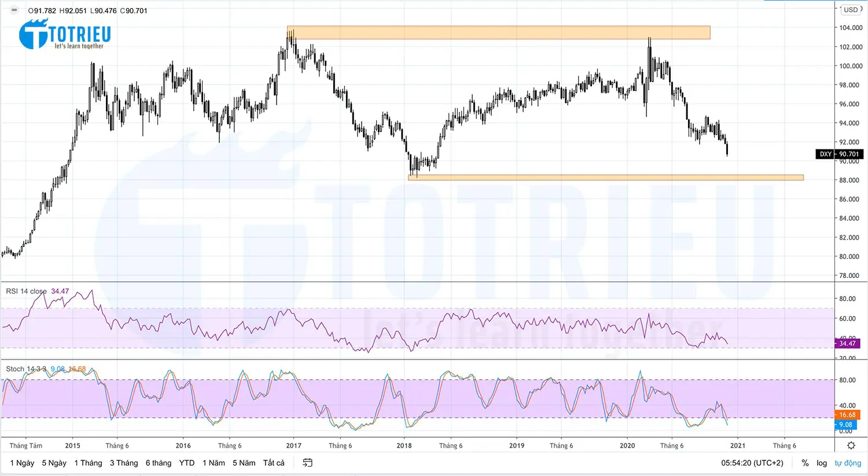Enable percentage scale with the % control

804,463
